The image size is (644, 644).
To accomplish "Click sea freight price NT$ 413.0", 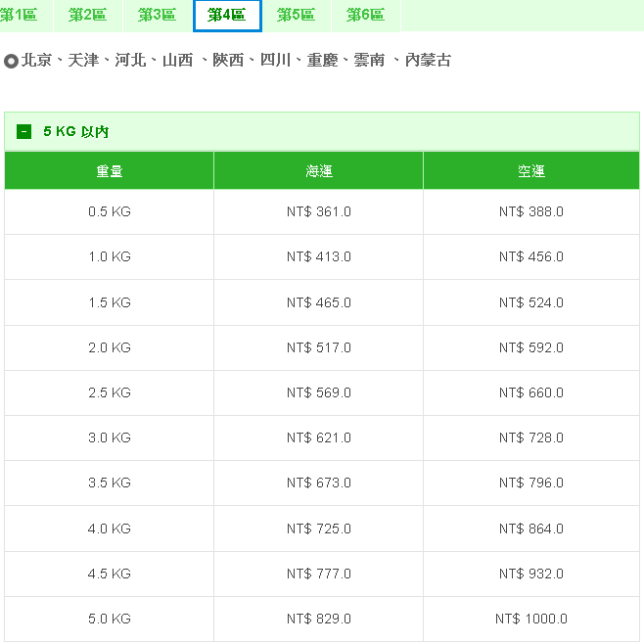I will pos(318,257).
